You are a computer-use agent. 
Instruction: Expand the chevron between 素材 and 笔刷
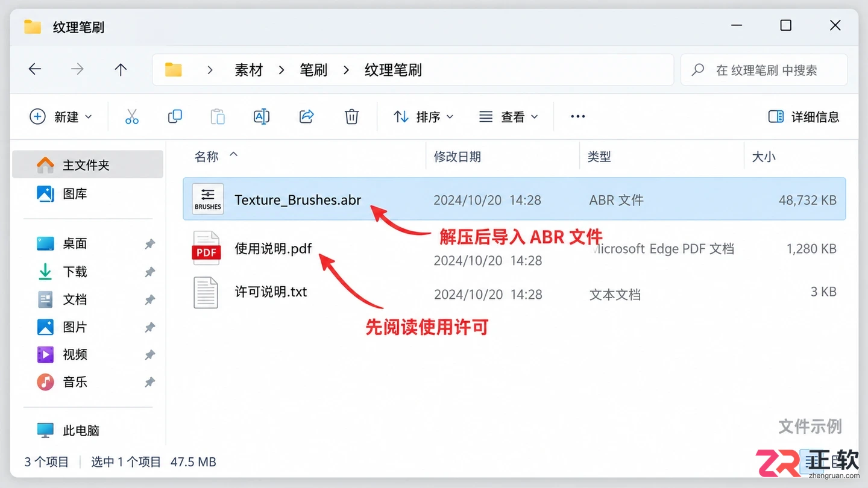click(x=281, y=70)
